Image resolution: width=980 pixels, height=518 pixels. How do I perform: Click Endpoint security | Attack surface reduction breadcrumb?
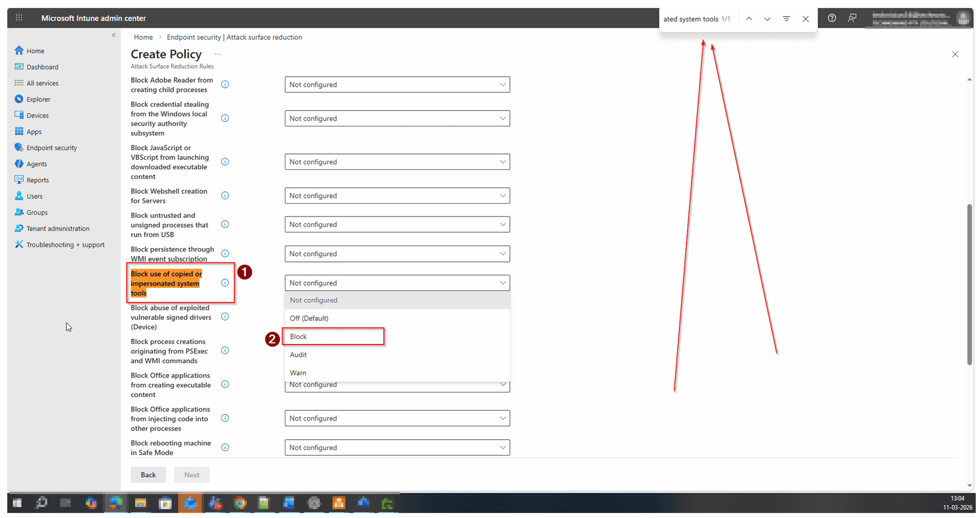point(234,37)
